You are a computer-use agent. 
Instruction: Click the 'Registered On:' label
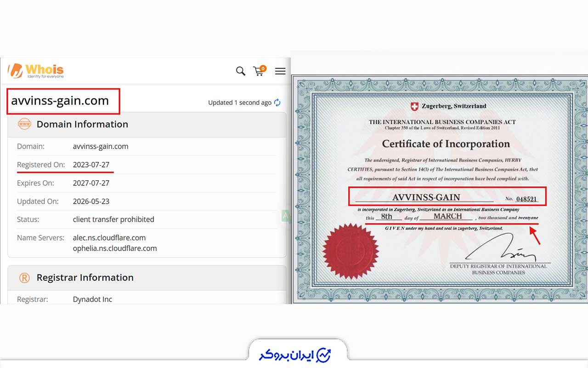point(41,165)
